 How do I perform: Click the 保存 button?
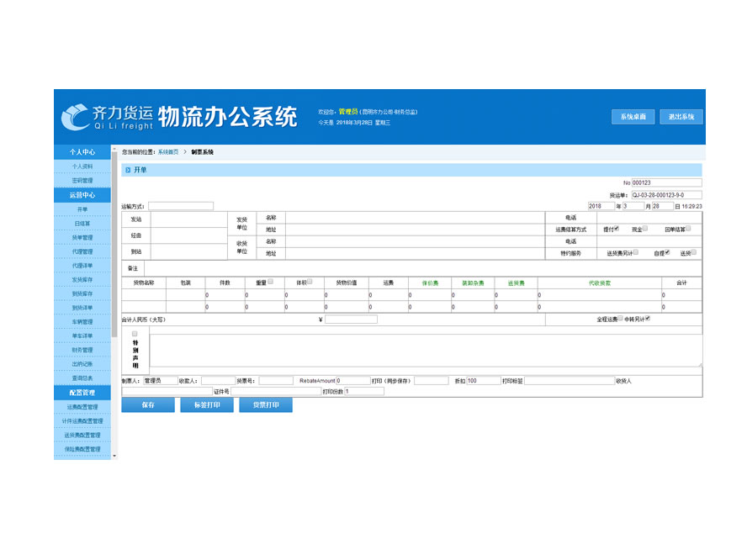pyautogui.click(x=148, y=405)
